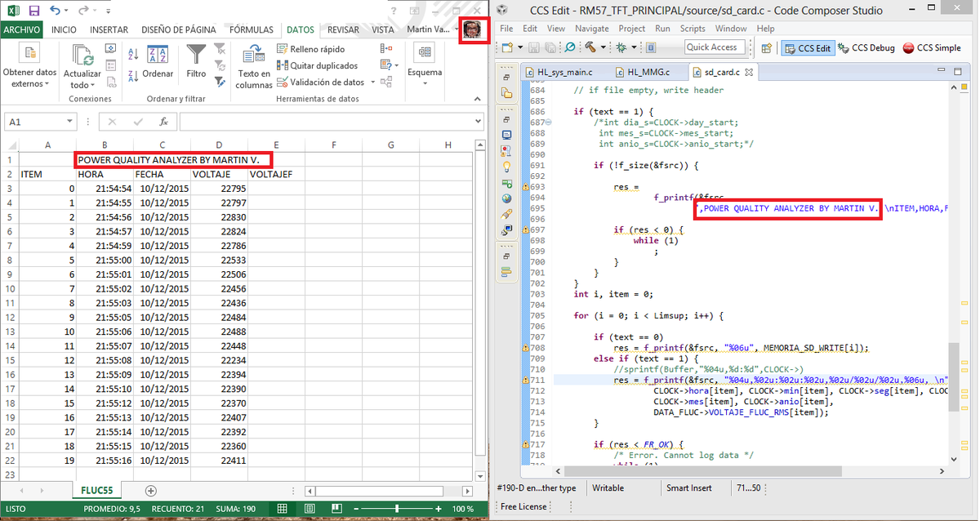Switch to the FÓRMULAS ribbon tab
980x521 pixels.
pyautogui.click(x=252, y=29)
